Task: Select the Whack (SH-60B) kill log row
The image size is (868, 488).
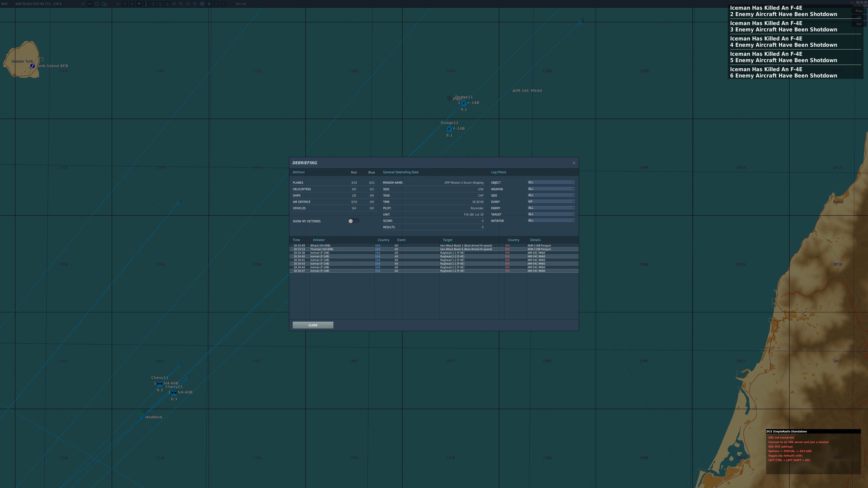Action: pyautogui.click(x=434, y=246)
